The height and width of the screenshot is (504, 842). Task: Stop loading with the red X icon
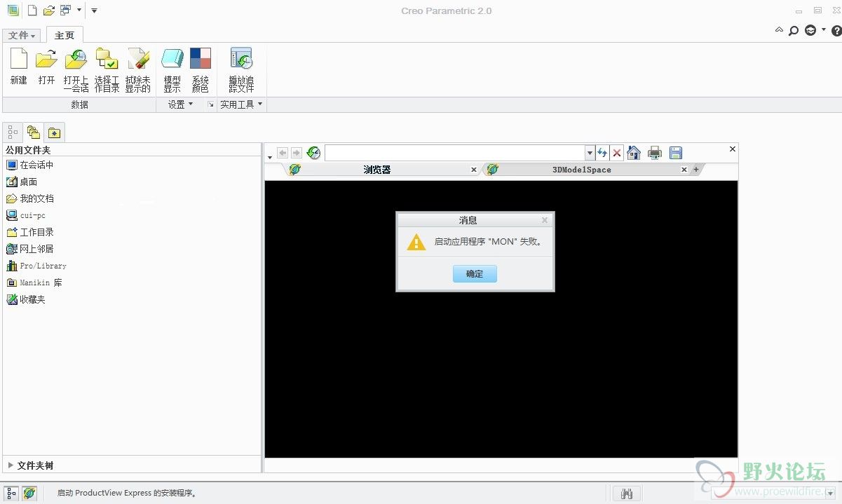coord(617,153)
